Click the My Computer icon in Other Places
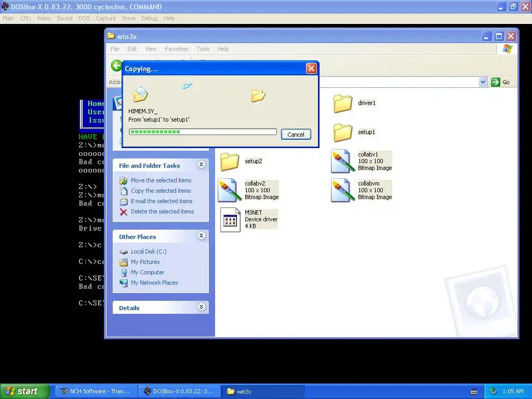 click(124, 272)
